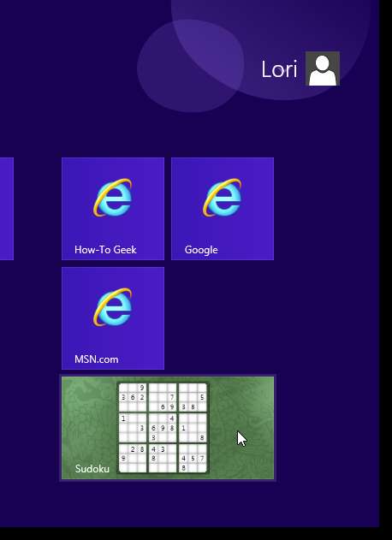Click the How-To Geek tile label
Image resolution: width=392 pixels, height=540 pixels.
tap(105, 250)
